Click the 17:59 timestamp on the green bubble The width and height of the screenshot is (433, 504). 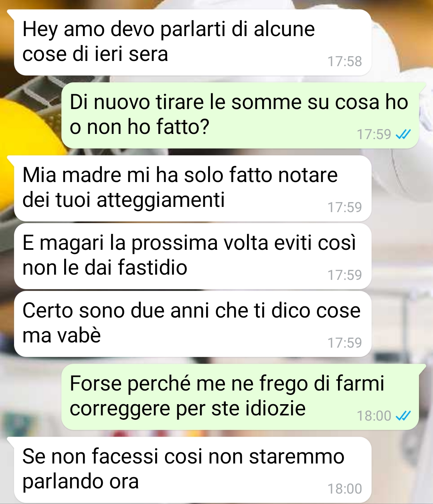click(x=374, y=134)
